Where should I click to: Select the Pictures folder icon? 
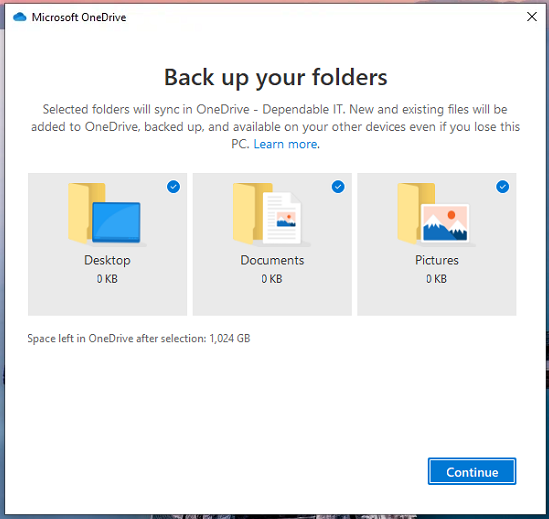(x=436, y=214)
